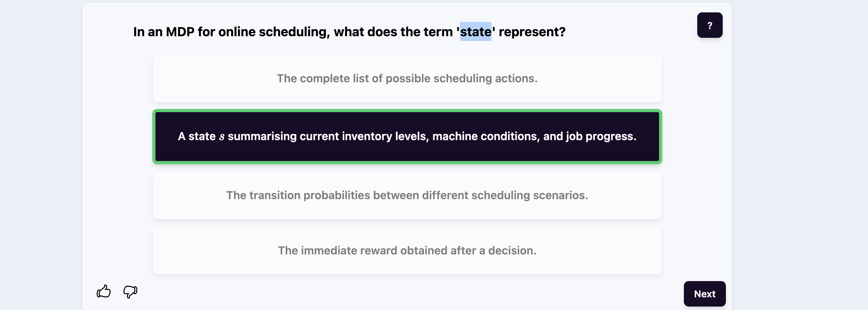Click the highlighted word 'state' in the question
The width and height of the screenshot is (868, 310).
pyautogui.click(x=475, y=32)
